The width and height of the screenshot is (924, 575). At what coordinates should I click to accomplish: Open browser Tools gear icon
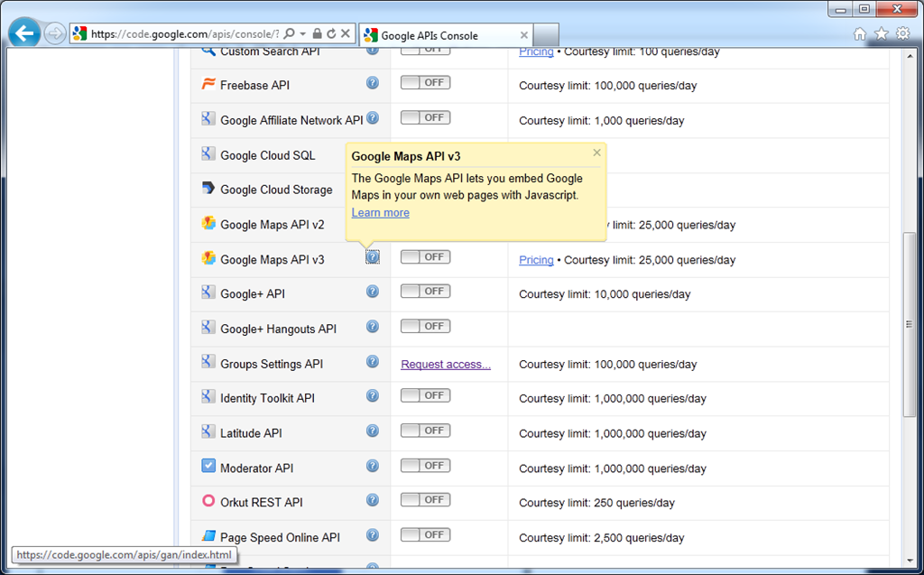point(902,33)
